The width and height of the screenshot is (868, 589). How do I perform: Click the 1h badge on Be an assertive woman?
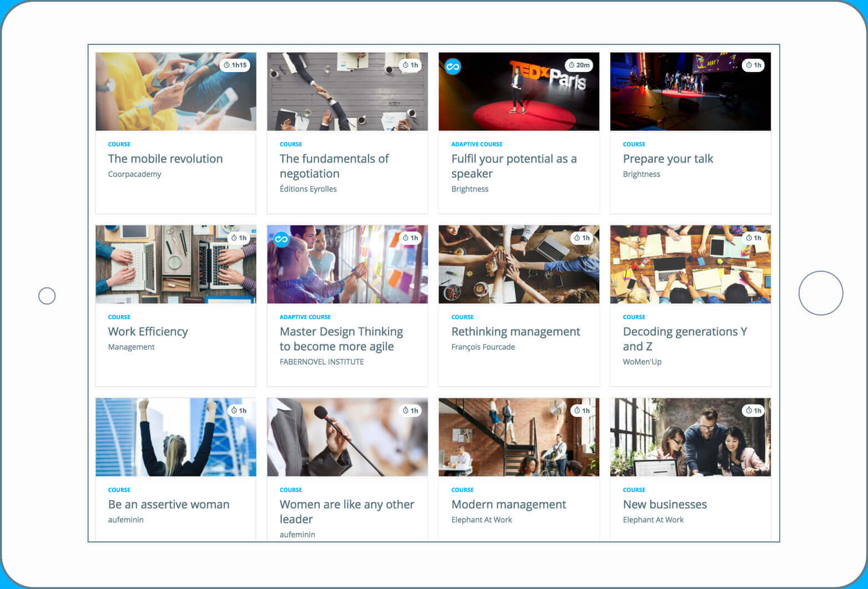239,410
